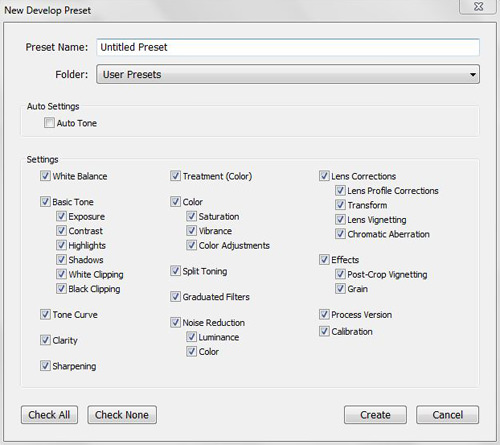Toggle the Exposure checkbox
The height and width of the screenshot is (445, 500).
[61, 216]
